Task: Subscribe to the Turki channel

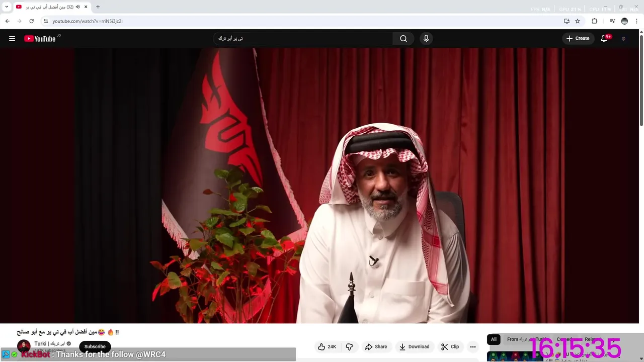Action: [95, 346]
